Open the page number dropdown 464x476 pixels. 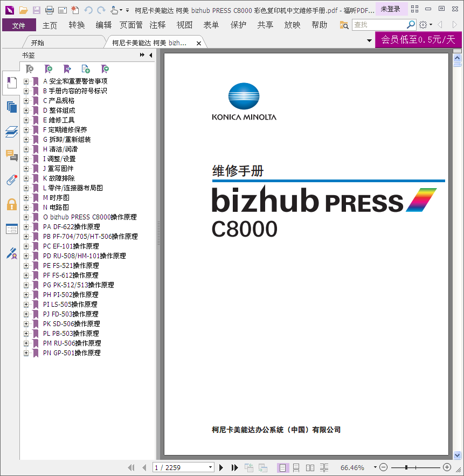[x=210, y=467]
